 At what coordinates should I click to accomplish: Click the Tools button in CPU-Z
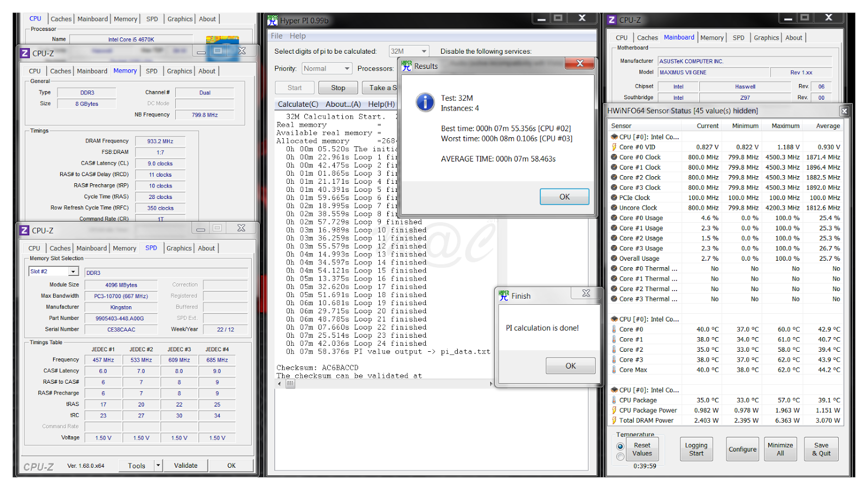click(x=137, y=465)
